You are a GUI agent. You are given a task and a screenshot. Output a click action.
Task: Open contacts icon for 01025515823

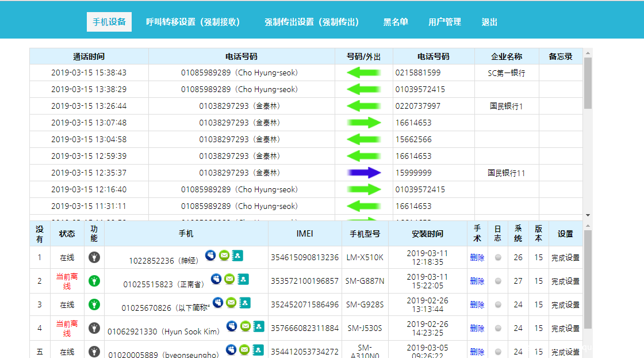(x=243, y=280)
